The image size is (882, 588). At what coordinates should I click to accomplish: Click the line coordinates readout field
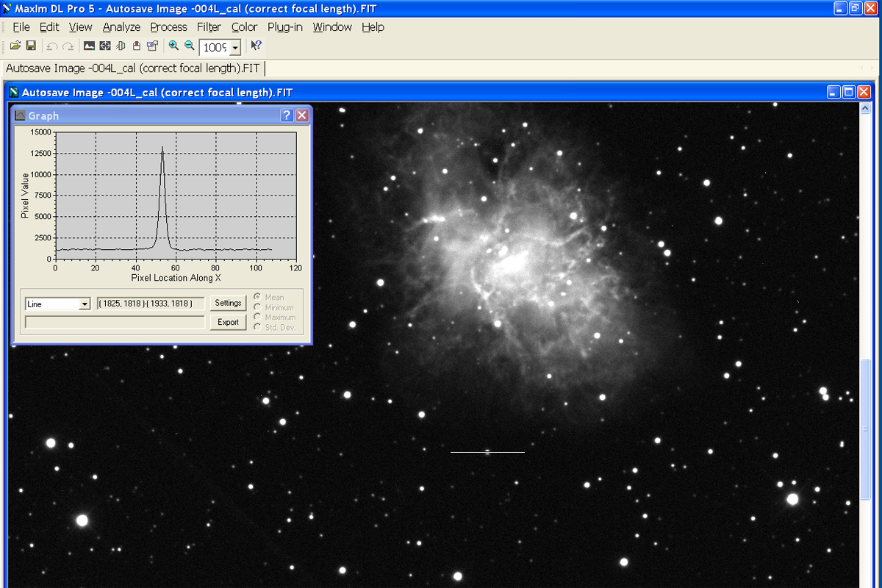(151, 304)
